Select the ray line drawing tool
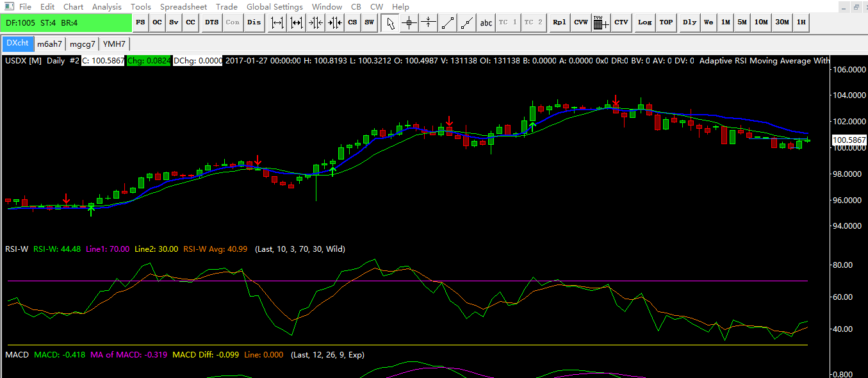868x378 pixels. pyautogui.click(x=467, y=22)
